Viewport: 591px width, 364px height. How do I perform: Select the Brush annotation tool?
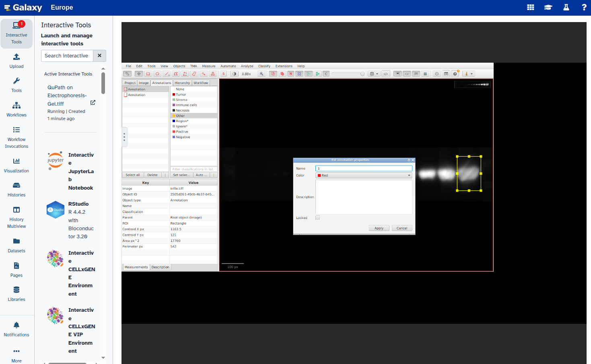coord(194,74)
